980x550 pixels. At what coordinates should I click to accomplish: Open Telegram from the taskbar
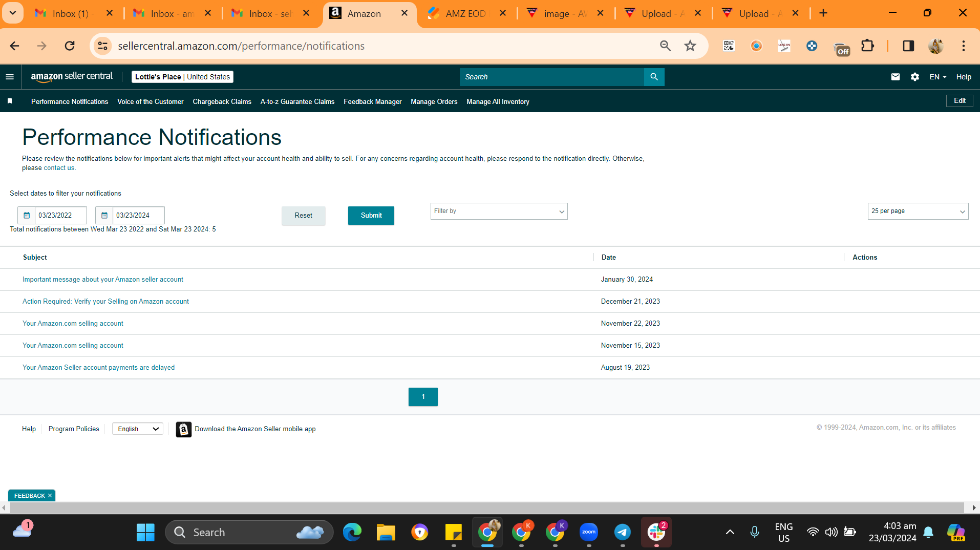(x=623, y=533)
